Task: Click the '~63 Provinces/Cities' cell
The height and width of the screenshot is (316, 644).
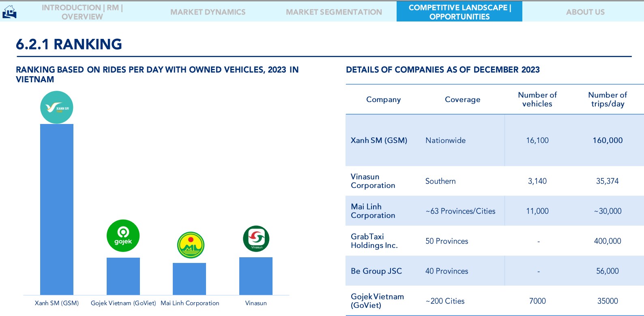Action: (460, 211)
